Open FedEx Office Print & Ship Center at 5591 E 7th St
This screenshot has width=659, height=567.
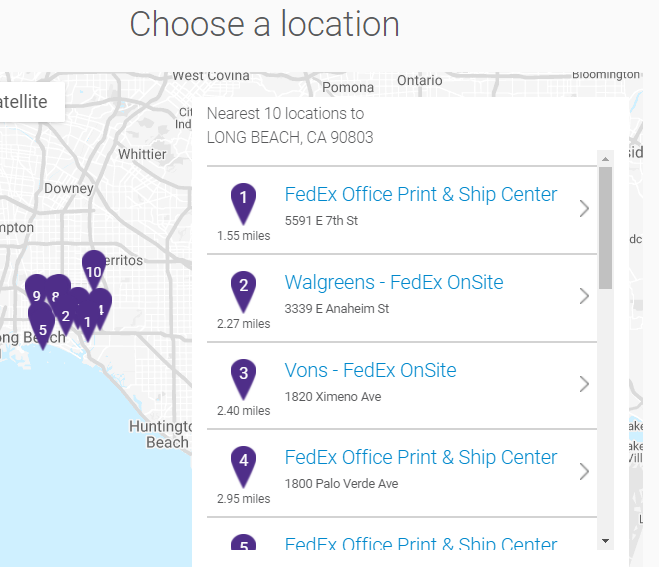coord(421,195)
